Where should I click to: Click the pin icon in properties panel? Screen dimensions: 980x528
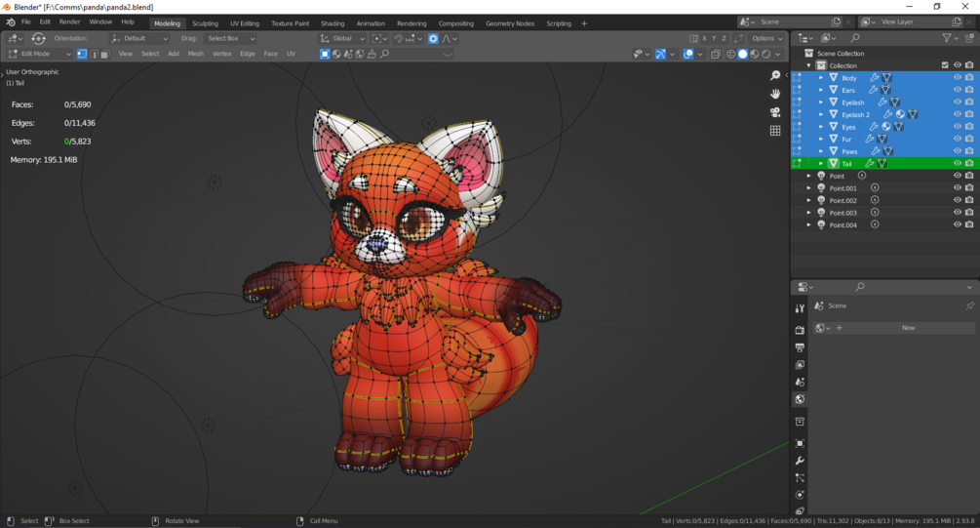tap(969, 305)
